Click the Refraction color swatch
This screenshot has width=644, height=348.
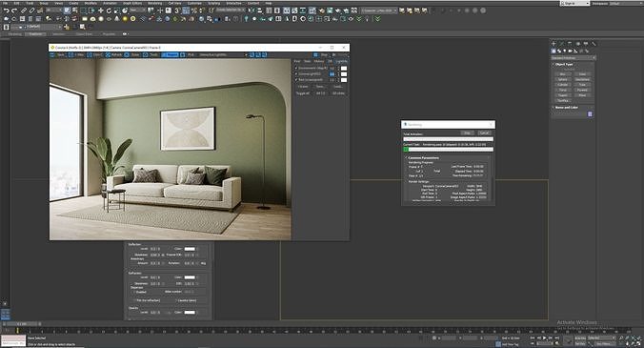click(x=190, y=277)
